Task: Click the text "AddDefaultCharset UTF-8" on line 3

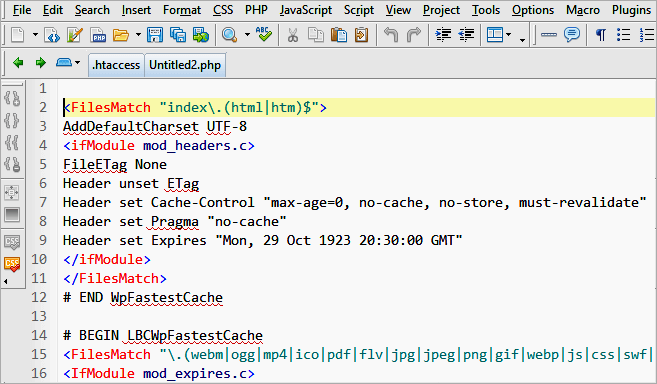Action: pos(155,127)
